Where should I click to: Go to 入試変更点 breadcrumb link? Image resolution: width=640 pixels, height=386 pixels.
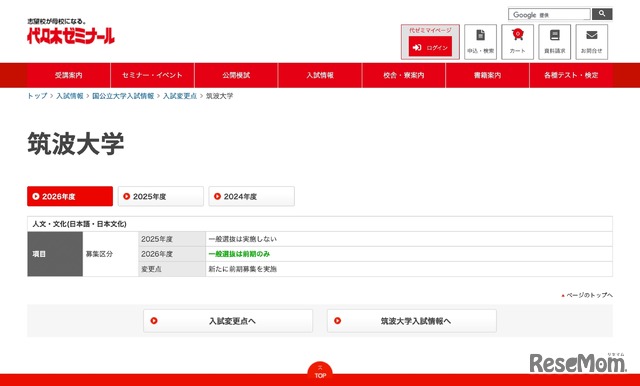click(x=180, y=96)
